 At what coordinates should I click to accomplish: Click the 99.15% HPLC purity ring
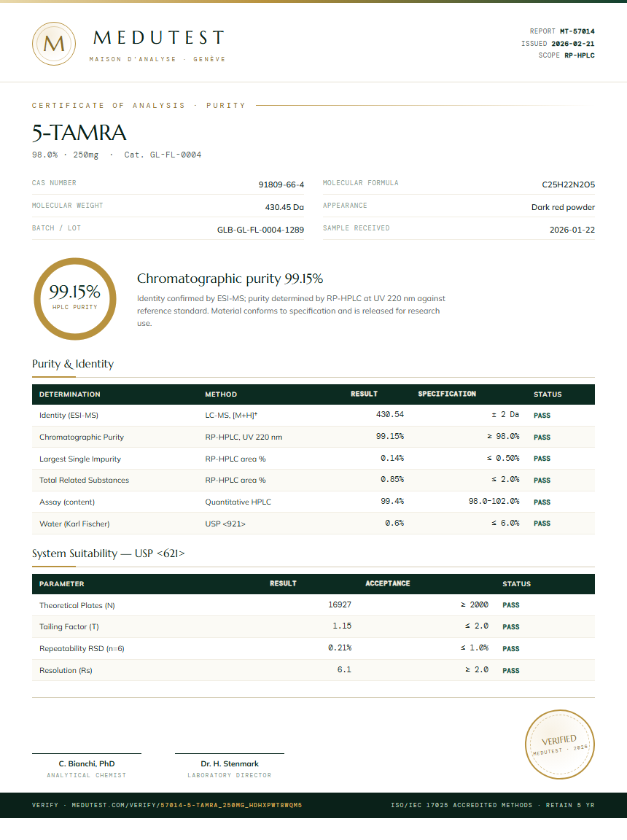tap(75, 299)
